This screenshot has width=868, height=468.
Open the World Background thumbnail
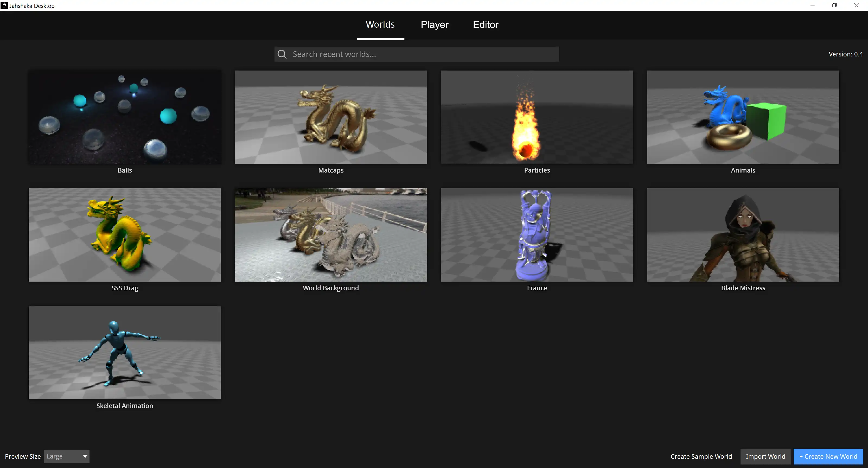(331, 235)
